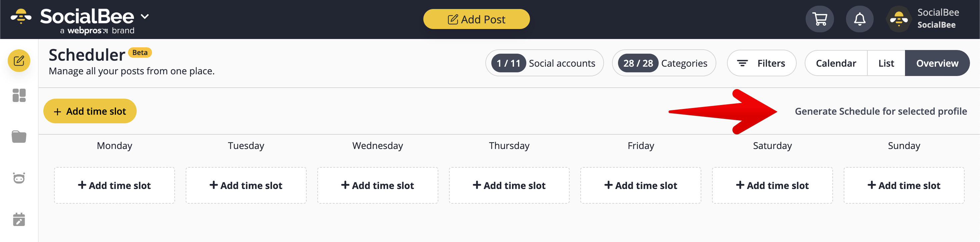The height and width of the screenshot is (242, 980).
Task: Add a time slot under Wednesday
Action: 377,185
